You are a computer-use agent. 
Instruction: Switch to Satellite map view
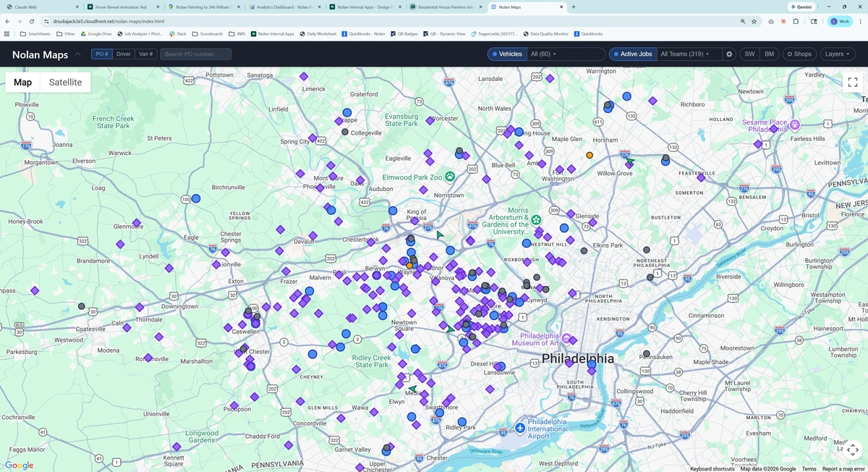click(x=65, y=83)
